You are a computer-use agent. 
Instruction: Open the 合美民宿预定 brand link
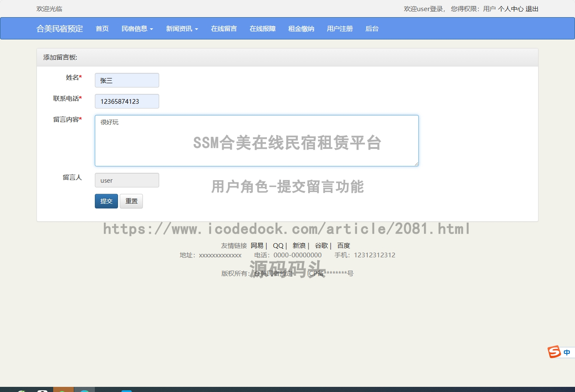60,29
